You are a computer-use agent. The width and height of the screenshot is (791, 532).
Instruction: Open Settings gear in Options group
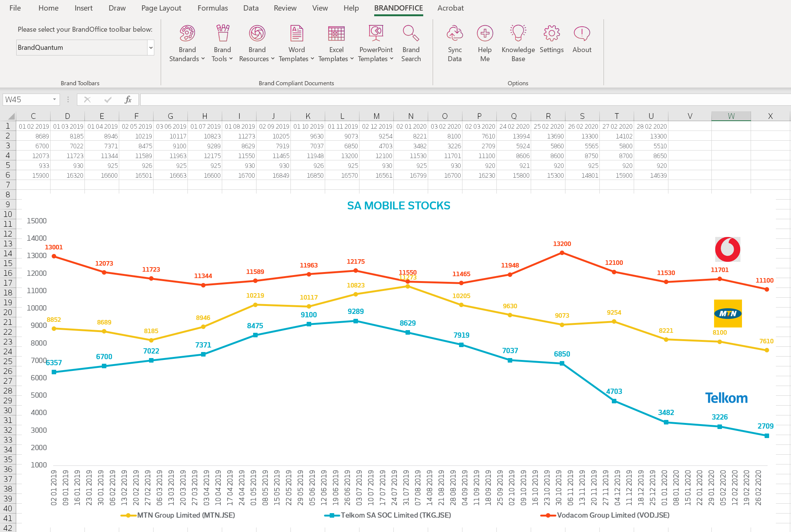point(551,34)
